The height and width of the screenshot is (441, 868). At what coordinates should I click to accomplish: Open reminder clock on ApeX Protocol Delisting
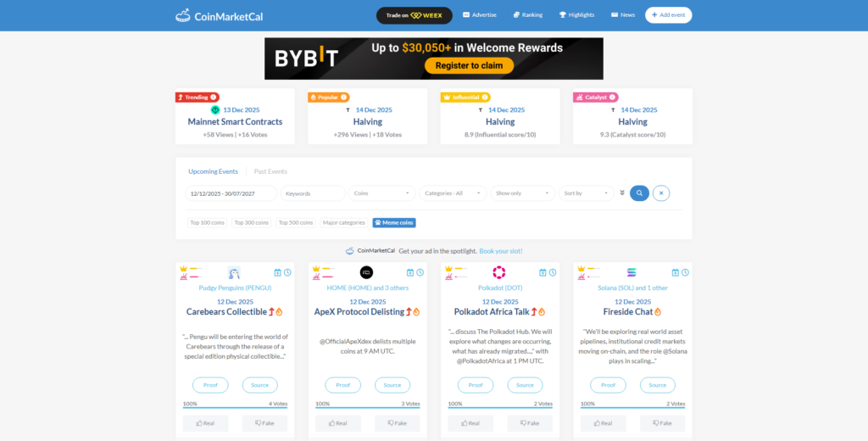click(420, 272)
